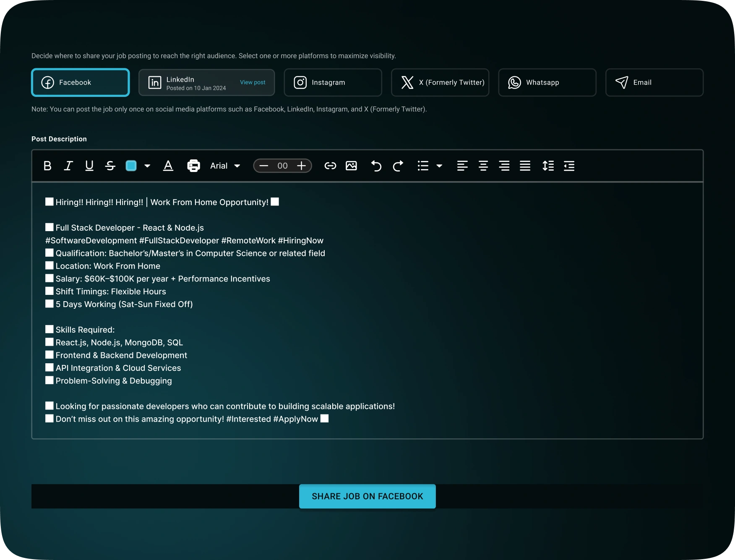Open the highlight color dropdown arrow
Viewport: 735px width, 560px height.
(147, 166)
